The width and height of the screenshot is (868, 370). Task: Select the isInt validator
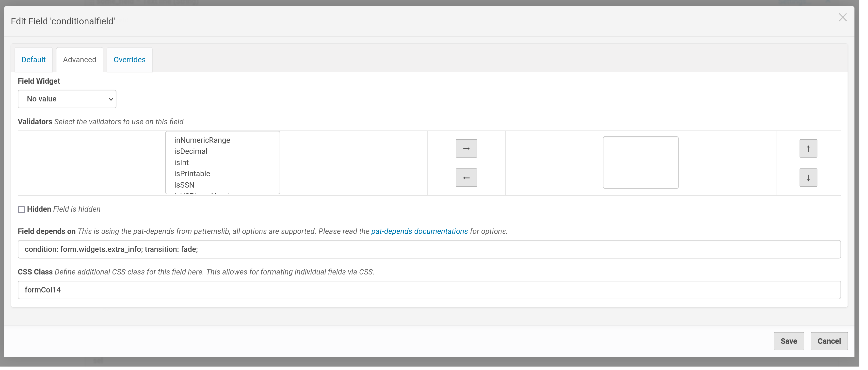point(182,162)
